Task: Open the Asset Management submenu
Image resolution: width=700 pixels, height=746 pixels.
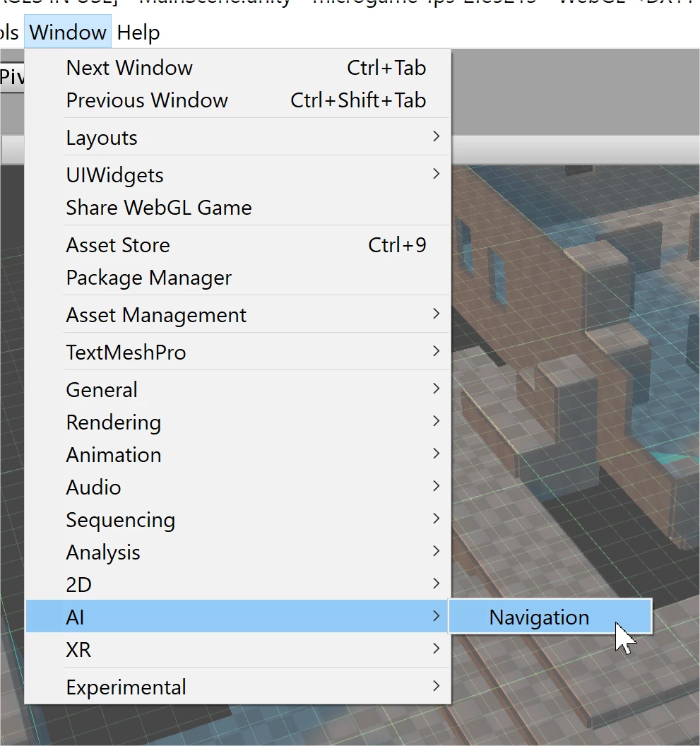Action: pos(238,314)
